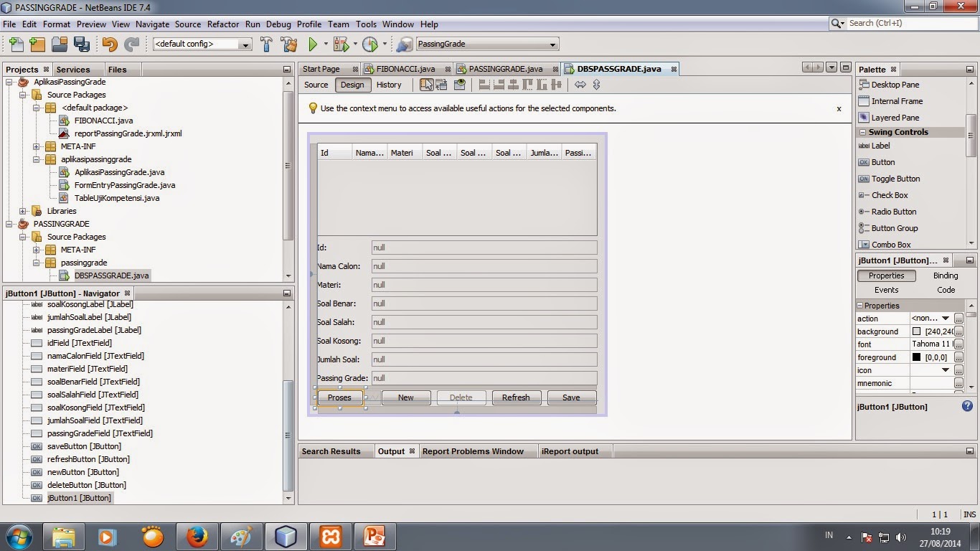Click the Redo arrow icon

point(131,44)
